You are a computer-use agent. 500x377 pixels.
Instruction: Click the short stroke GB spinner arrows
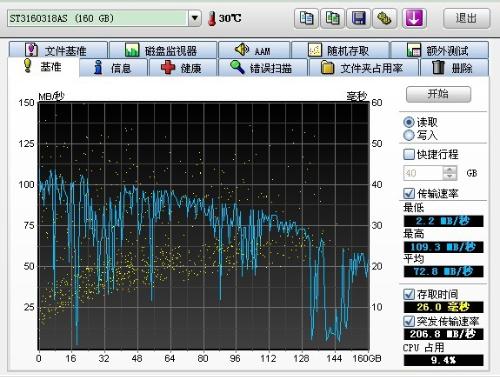(450, 173)
